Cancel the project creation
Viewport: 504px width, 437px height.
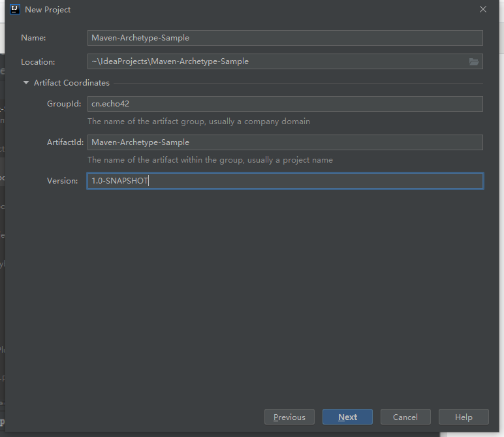pyautogui.click(x=405, y=417)
